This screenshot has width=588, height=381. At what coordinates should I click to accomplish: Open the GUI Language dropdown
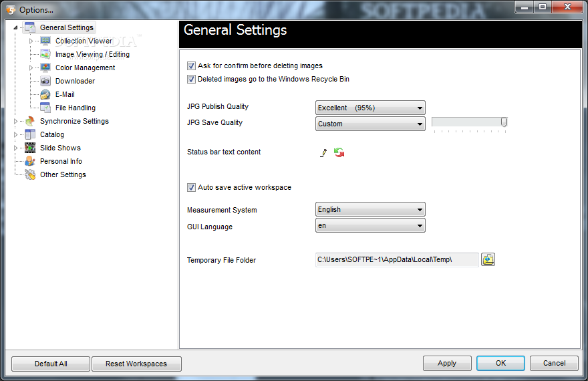click(370, 225)
